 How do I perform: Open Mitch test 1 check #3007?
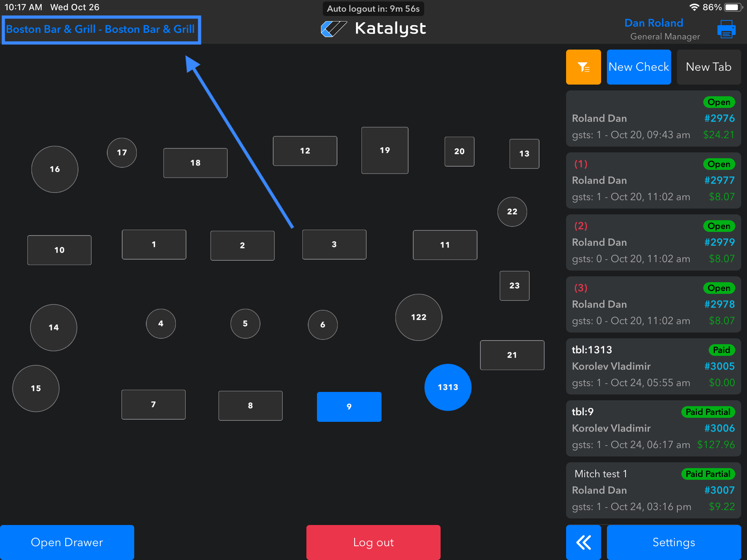click(x=653, y=490)
